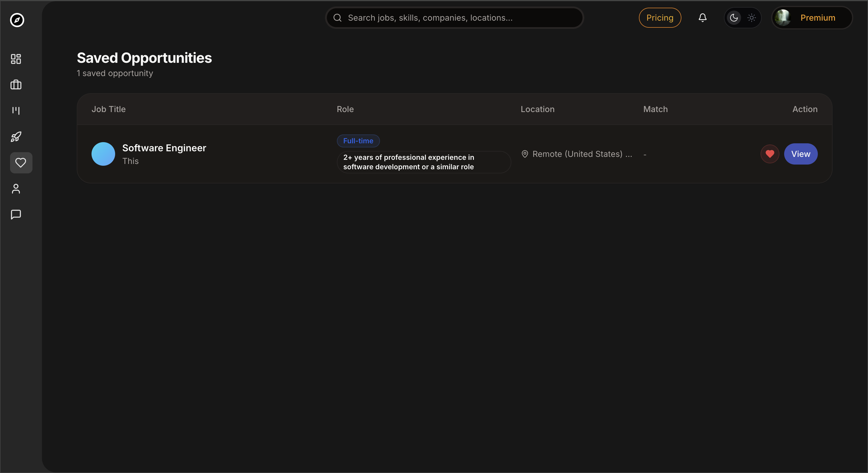
Task: Click the rocket sidebar icon
Action: click(x=16, y=137)
